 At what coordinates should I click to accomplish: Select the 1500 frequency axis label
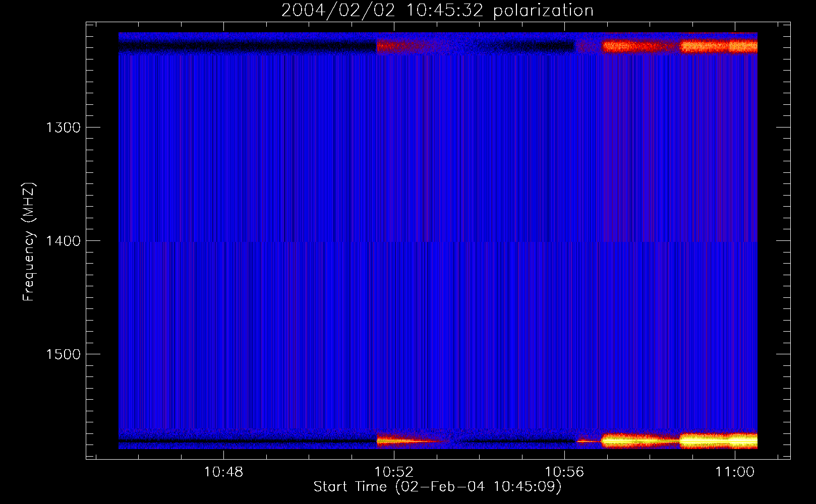pos(63,354)
